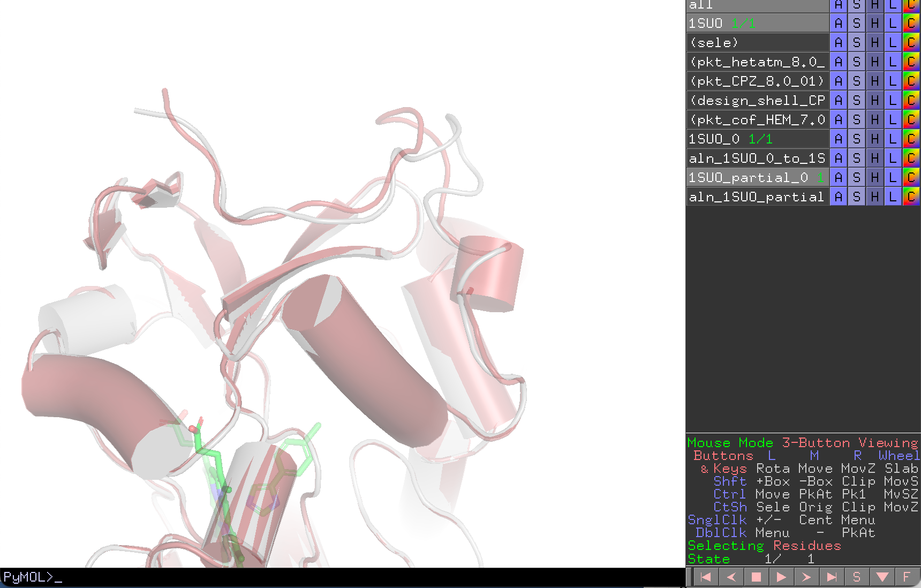
Task: Open Color menu for pkt_cof_HEM_7.0
Action: point(911,119)
